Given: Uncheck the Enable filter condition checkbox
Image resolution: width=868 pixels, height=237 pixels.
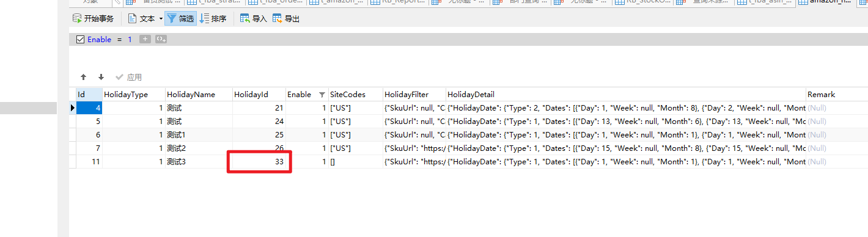Looking at the screenshot, I should click(x=80, y=39).
